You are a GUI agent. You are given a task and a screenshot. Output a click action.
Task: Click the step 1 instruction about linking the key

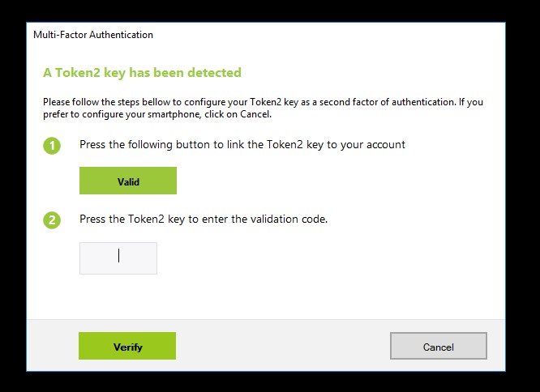tap(242, 145)
